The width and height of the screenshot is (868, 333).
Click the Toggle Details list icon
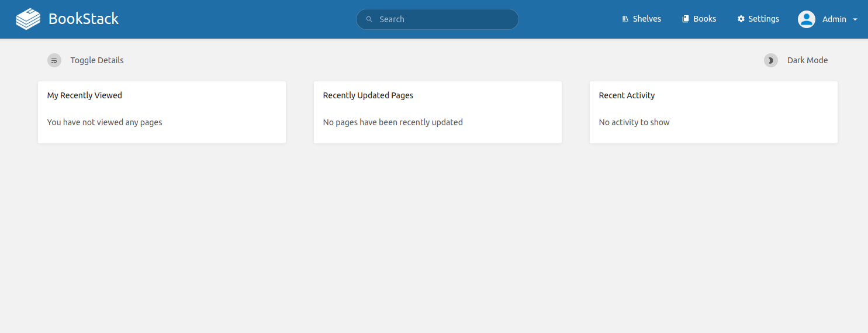tap(54, 60)
